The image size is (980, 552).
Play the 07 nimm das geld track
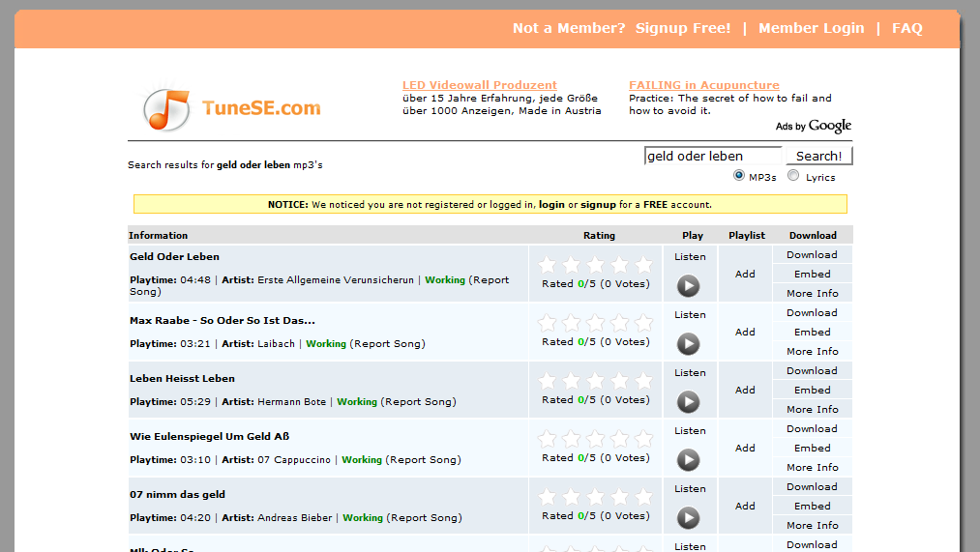pyautogui.click(x=688, y=518)
